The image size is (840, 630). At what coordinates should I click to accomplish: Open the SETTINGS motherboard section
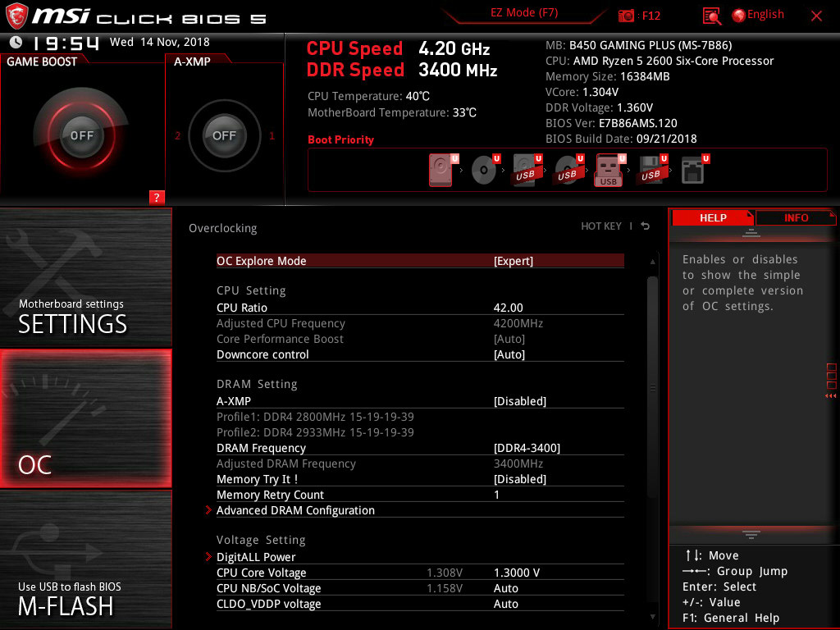pyautogui.click(x=85, y=277)
